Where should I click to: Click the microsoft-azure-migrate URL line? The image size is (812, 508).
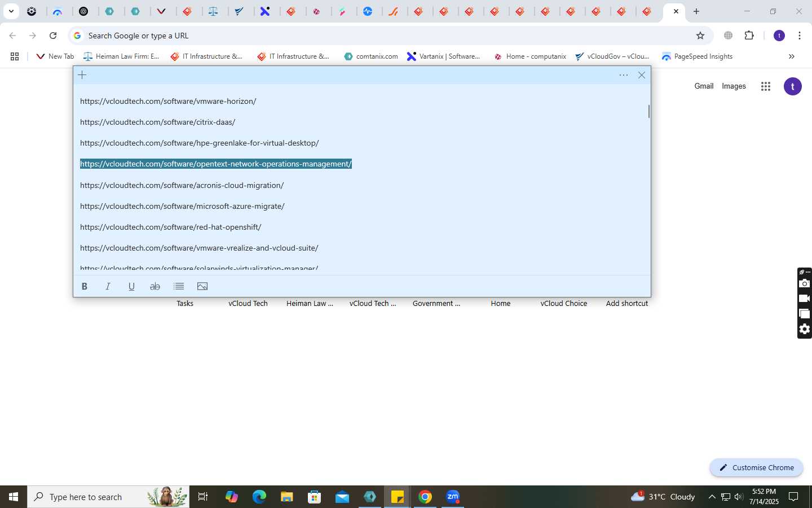pos(182,206)
